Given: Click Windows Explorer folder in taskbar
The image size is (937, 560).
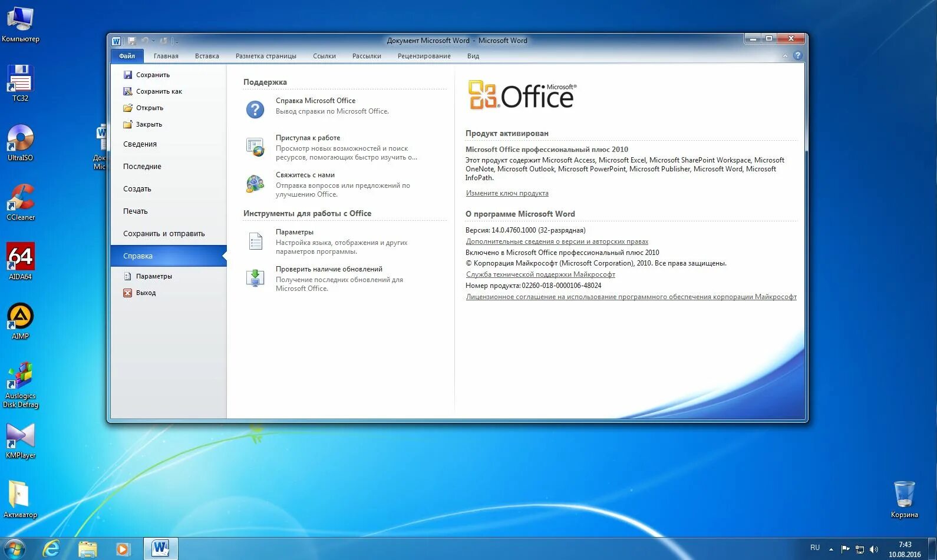Looking at the screenshot, I should tap(88, 549).
